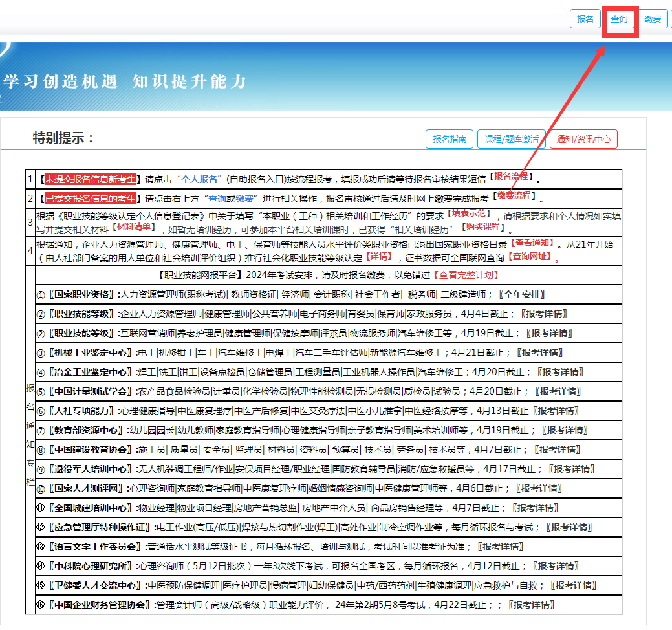This screenshot has height=630, width=672.
Task: Click the red 详情 link in notice row 4
Action: (x=379, y=256)
